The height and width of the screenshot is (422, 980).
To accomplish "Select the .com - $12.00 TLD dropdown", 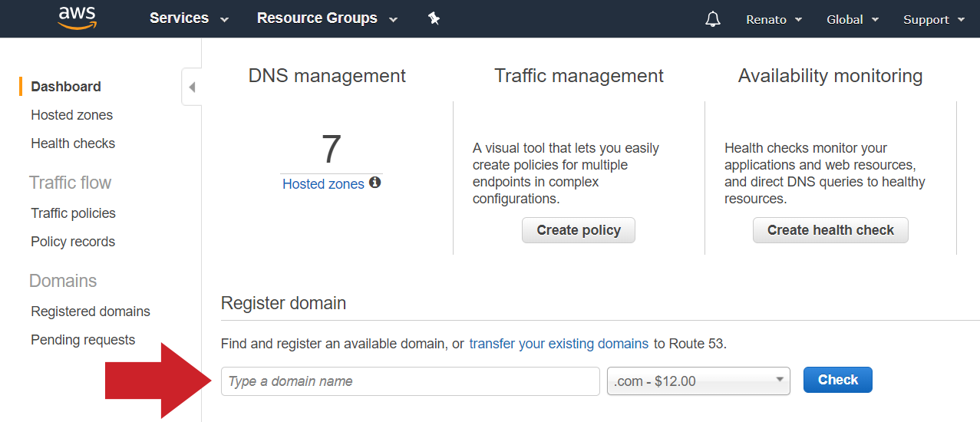I will point(698,381).
